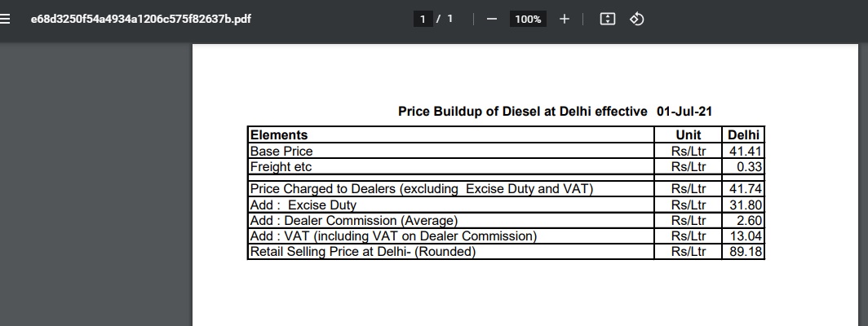
Task: Zoom out with the minus button
Action: (492, 20)
